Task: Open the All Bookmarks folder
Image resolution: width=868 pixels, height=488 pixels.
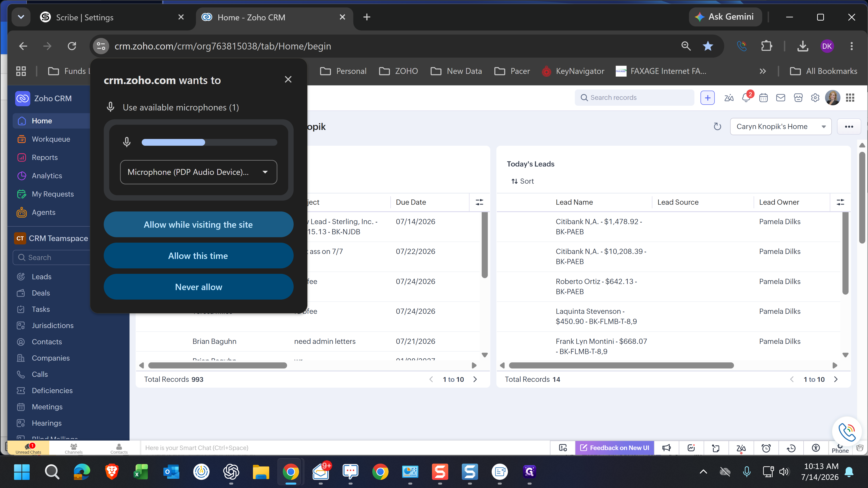Action: (x=823, y=71)
